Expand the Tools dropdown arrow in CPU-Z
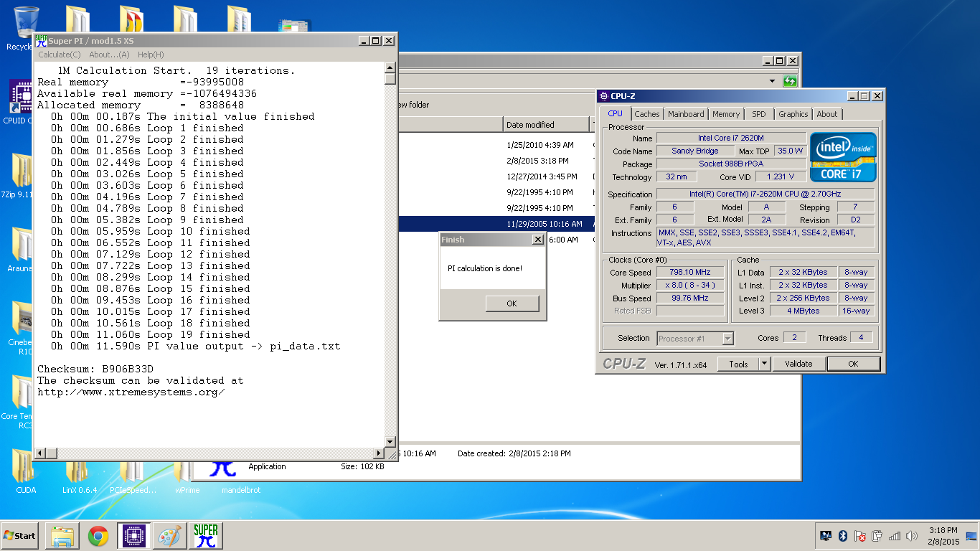Screen dimensions: 980x551 (x=765, y=364)
